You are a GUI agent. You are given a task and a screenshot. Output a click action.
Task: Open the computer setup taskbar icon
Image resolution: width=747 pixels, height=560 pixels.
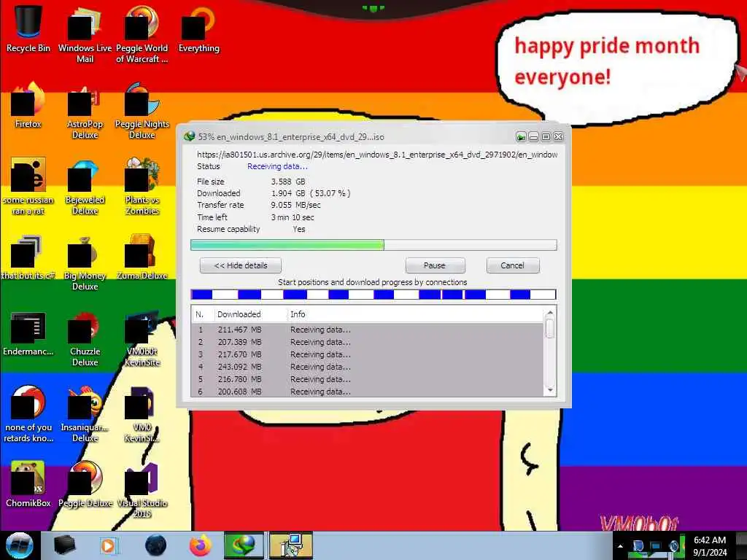coord(290,545)
